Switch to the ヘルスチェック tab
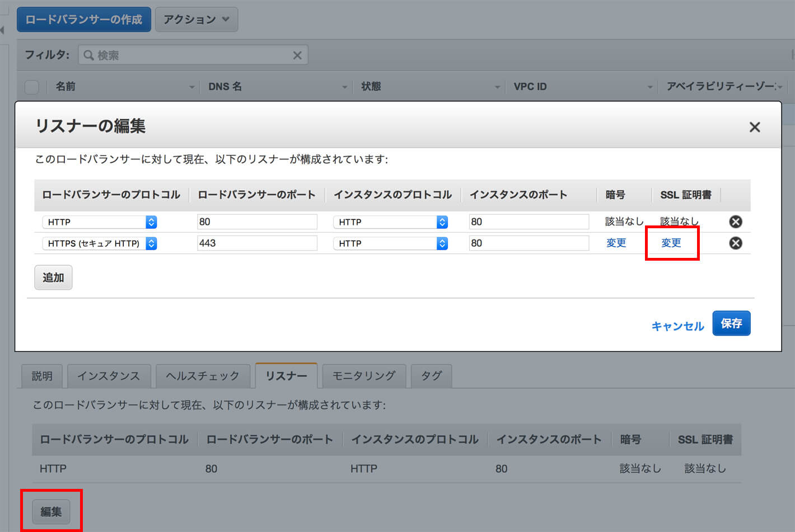 [x=203, y=376]
